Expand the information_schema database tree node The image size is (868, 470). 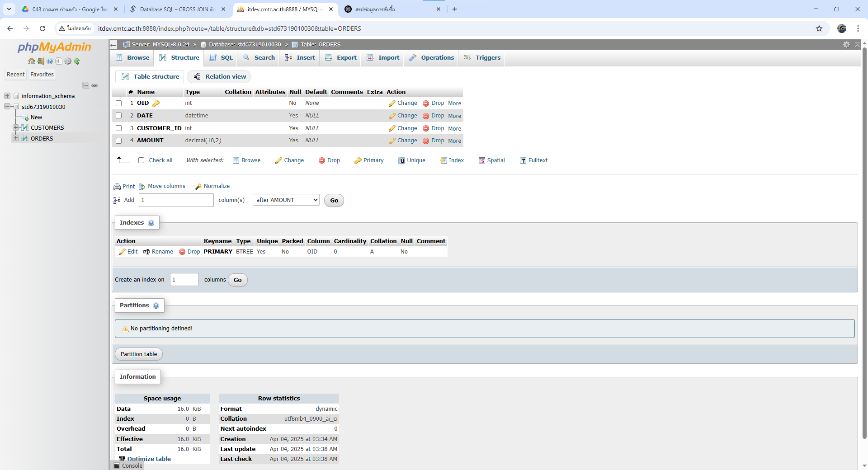(7, 96)
